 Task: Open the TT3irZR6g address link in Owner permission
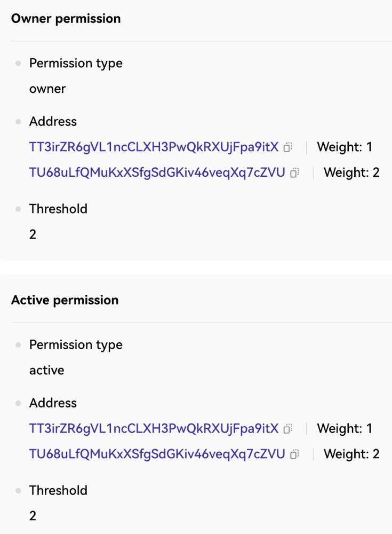pos(154,147)
